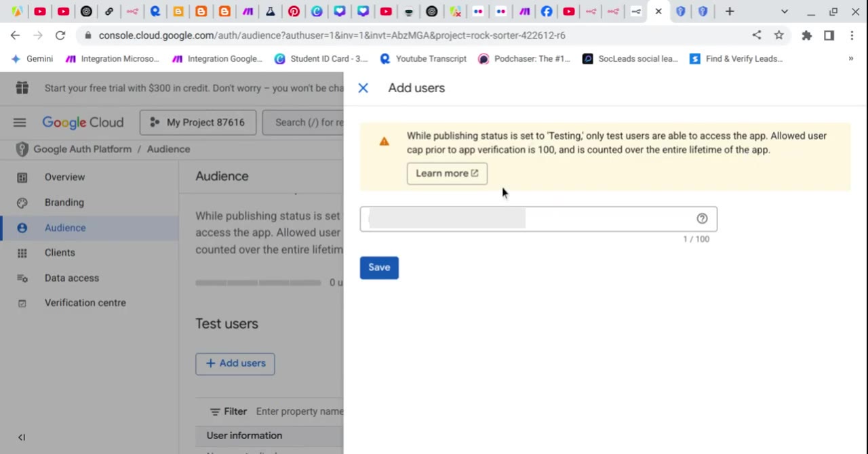The height and width of the screenshot is (454, 868).
Task: Open the SocLeads social lea... bookmark
Action: [x=631, y=59]
